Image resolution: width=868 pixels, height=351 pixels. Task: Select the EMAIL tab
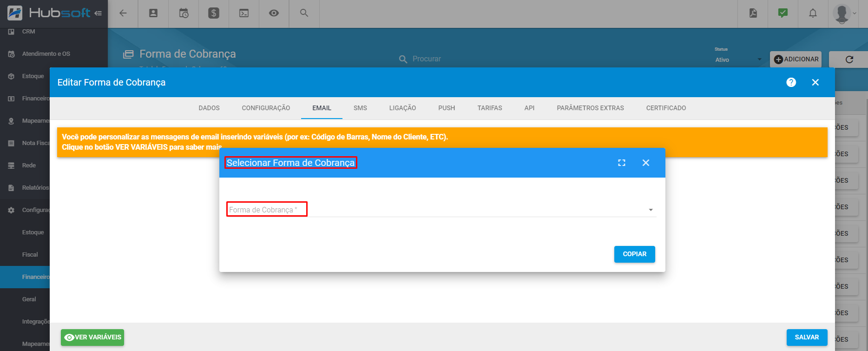click(322, 108)
